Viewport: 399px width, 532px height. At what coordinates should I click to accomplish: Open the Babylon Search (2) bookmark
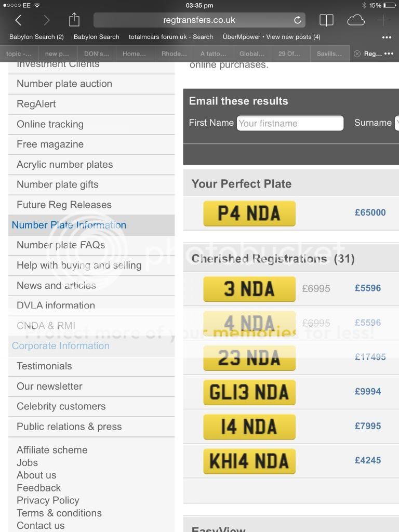(x=36, y=37)
